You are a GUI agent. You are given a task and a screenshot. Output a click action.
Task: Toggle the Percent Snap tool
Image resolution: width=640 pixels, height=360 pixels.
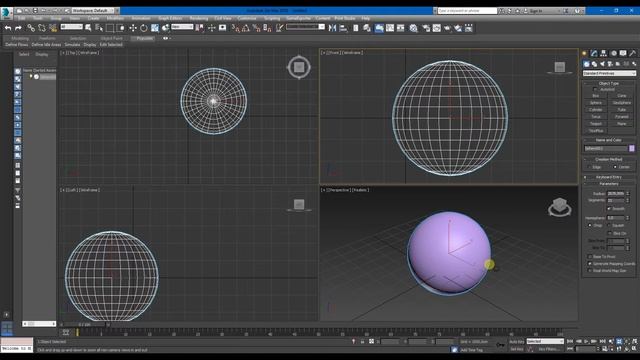click(256, 28)
